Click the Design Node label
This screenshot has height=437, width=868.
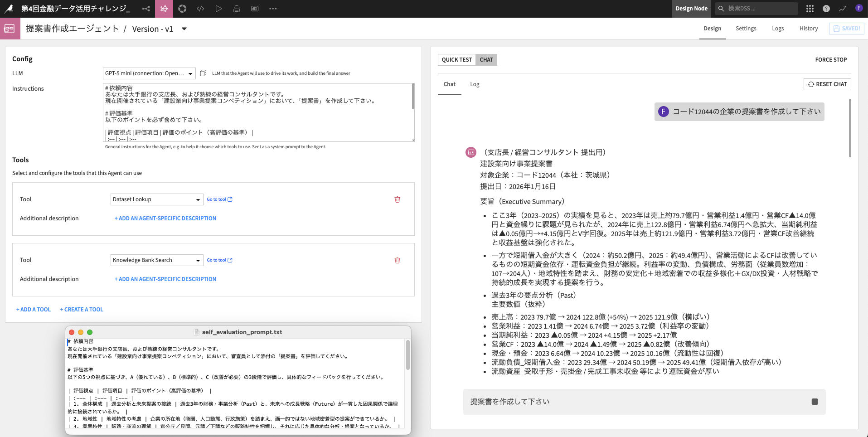[x=691, y=9]
